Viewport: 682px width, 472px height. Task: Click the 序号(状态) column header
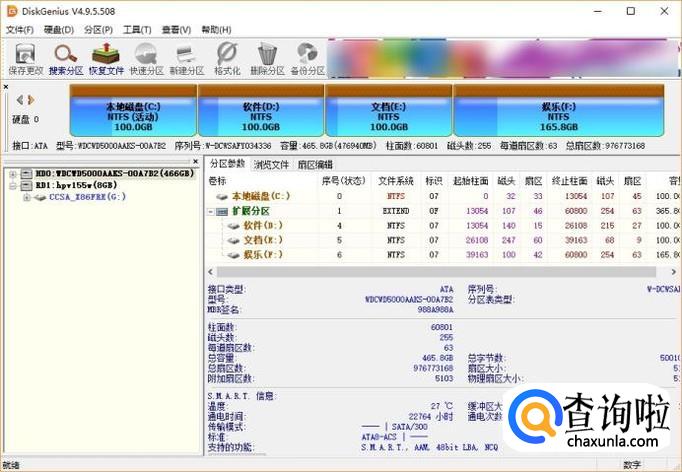(344, 181)
